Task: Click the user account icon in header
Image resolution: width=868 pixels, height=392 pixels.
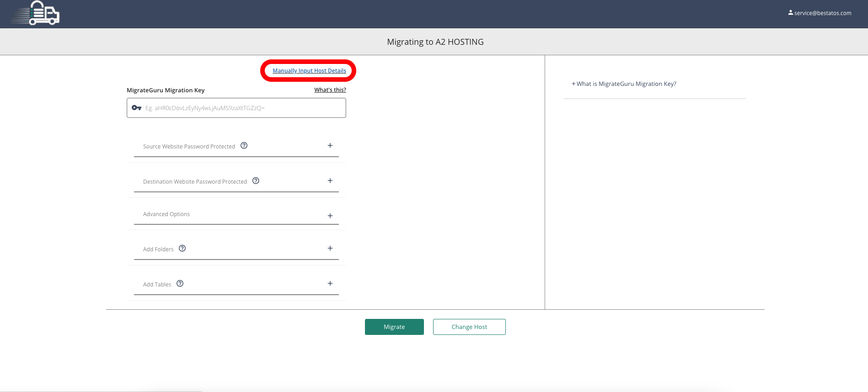Action: point(790,13)
